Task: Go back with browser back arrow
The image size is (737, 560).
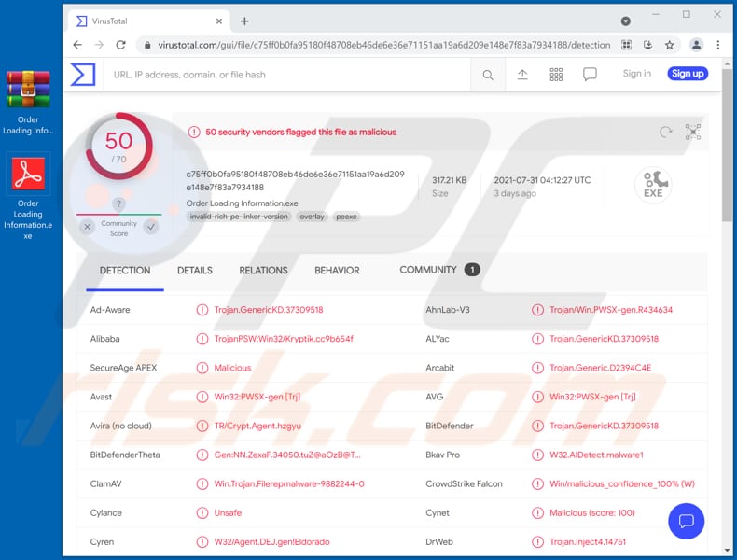Action: point(77,45)
